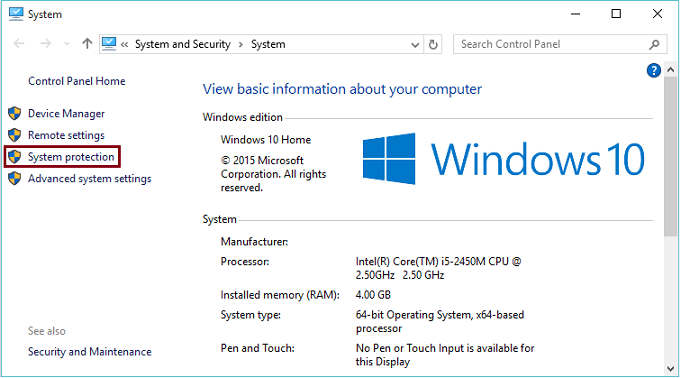Select the text Windows 10 Home
The image size is (681, 378).
[x=266, y=140]
